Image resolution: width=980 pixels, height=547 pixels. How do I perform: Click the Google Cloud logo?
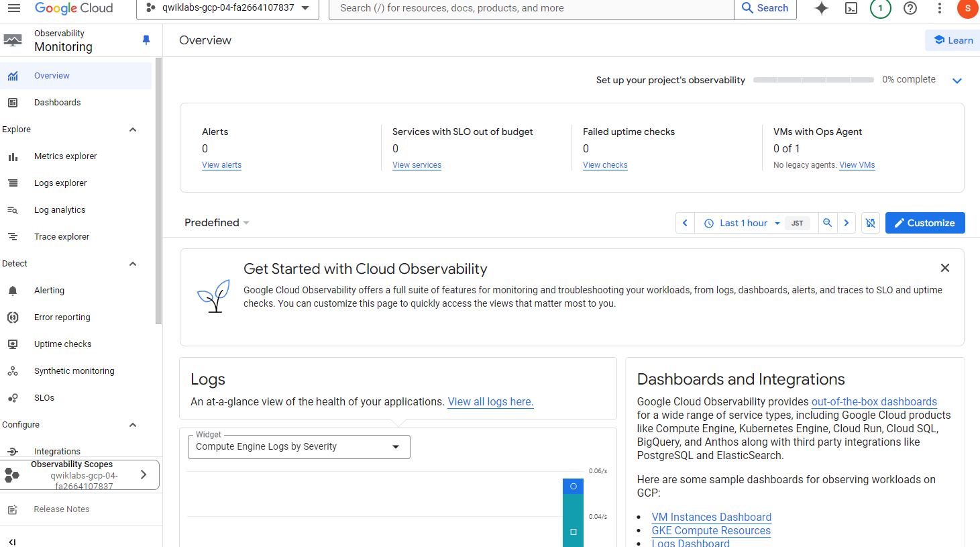point(74,8)
